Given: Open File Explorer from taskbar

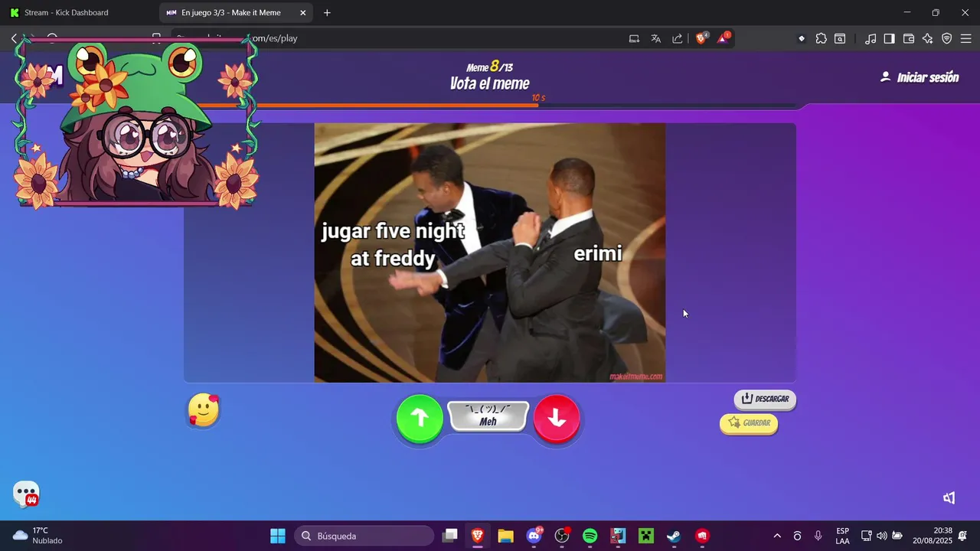Looking at the screenshot, I should tap(505, 536).
